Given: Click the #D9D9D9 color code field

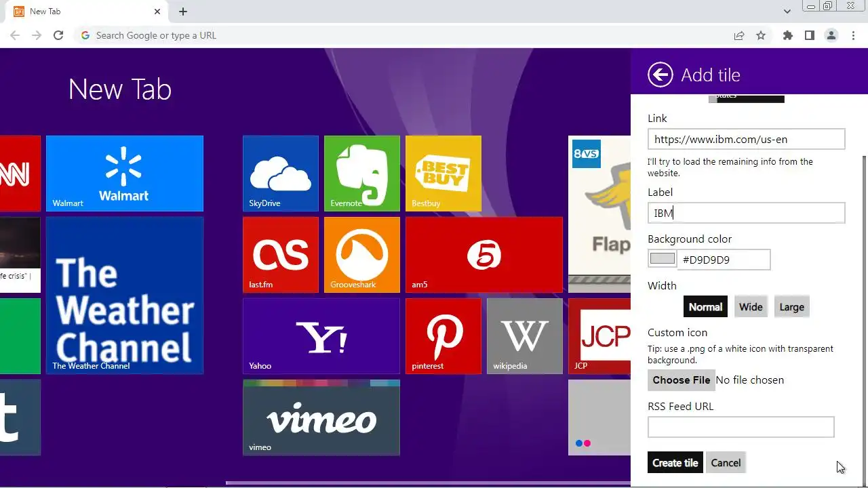Looking at the screenshot, I should (724, 260).
